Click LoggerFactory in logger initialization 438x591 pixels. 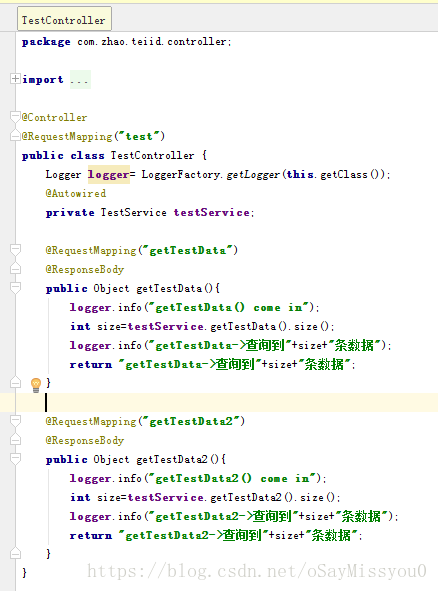(x=181, y=175)
